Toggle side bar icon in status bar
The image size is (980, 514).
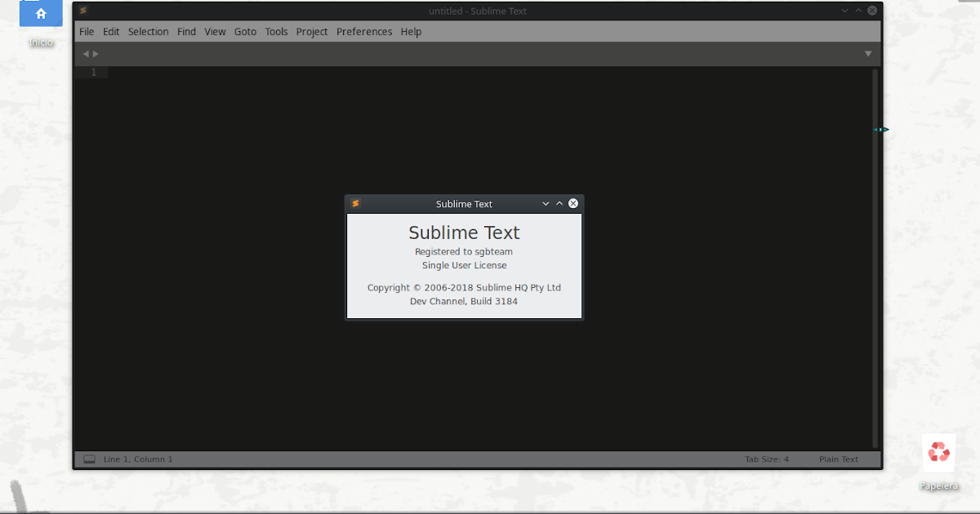point(89,459)
